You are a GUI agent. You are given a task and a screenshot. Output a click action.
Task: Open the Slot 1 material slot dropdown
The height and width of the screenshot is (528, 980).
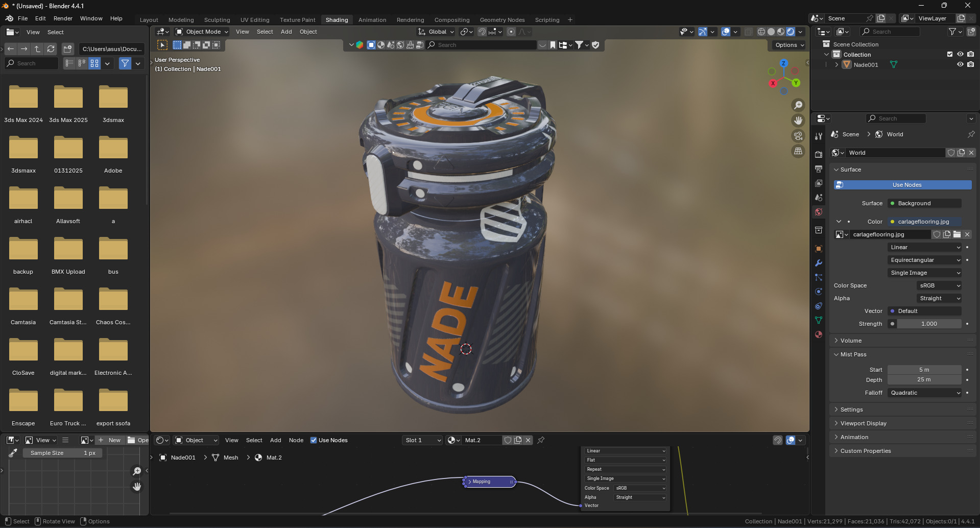point(422,440)
